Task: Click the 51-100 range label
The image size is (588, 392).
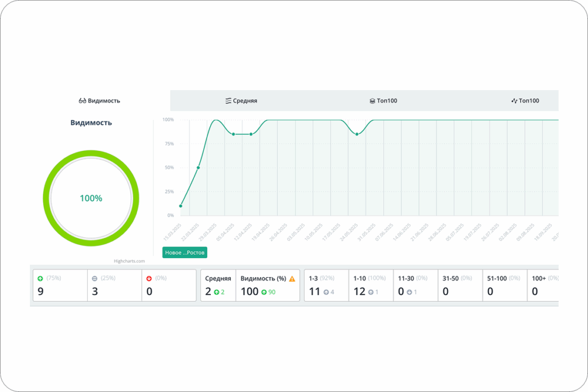Action: pyautogui.click(x=497, y=278)
